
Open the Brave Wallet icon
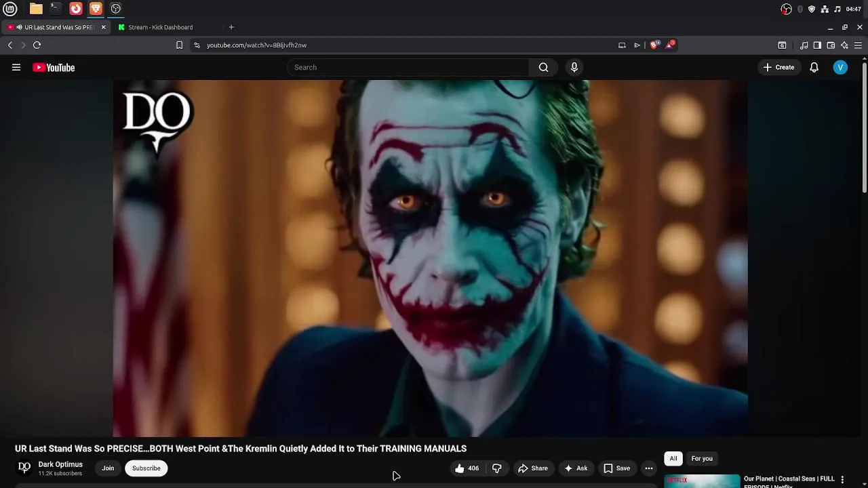831,45
